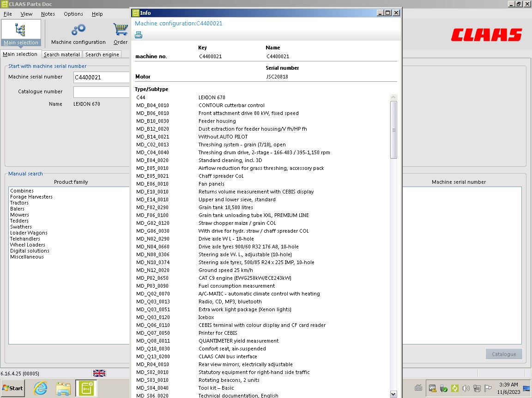Click CLAAS Parts Doc taskbar icon
Screen dimensions: 532x398
[86, 388]
